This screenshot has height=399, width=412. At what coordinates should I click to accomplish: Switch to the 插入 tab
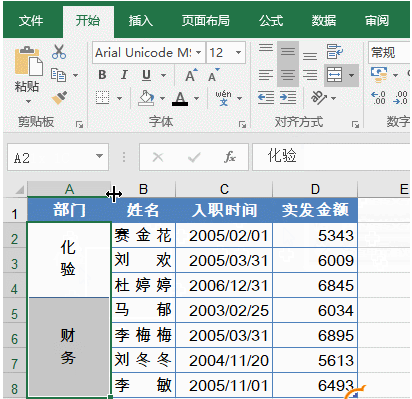141,21
